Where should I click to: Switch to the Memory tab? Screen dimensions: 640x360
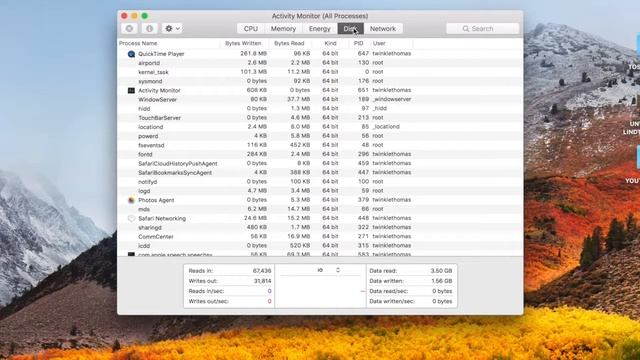click(283, 29)
